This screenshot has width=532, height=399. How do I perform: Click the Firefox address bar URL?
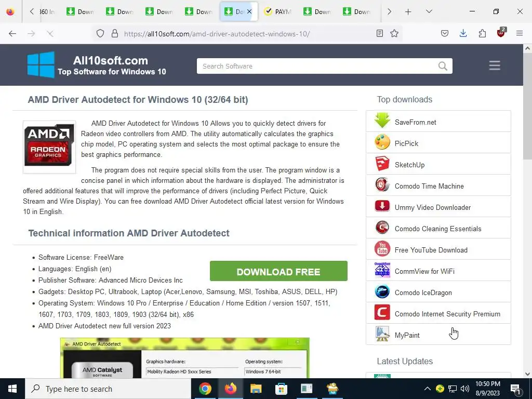tap(217, 34)
